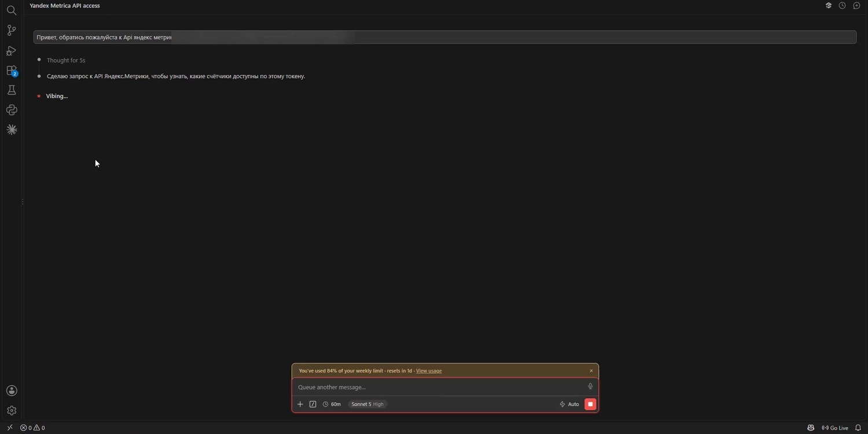Open the Testing flask view
This screenshot has height=434, width=868.
click(x=12, y=90)
